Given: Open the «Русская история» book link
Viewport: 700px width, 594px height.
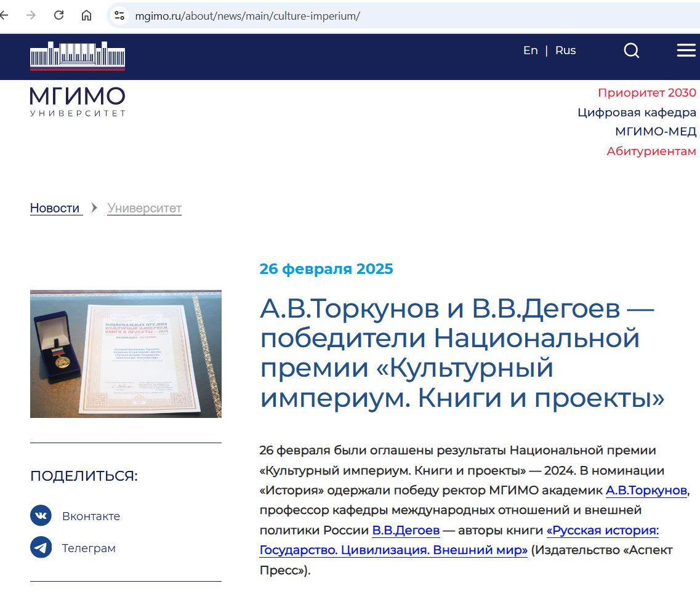Looking at the screenshot, I should [459, 540].
